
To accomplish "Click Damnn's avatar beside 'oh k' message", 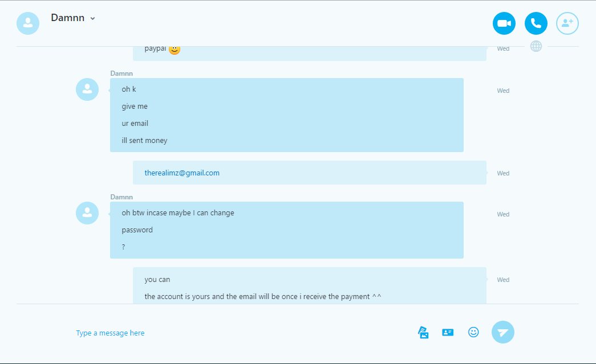I will coord(87,89).
